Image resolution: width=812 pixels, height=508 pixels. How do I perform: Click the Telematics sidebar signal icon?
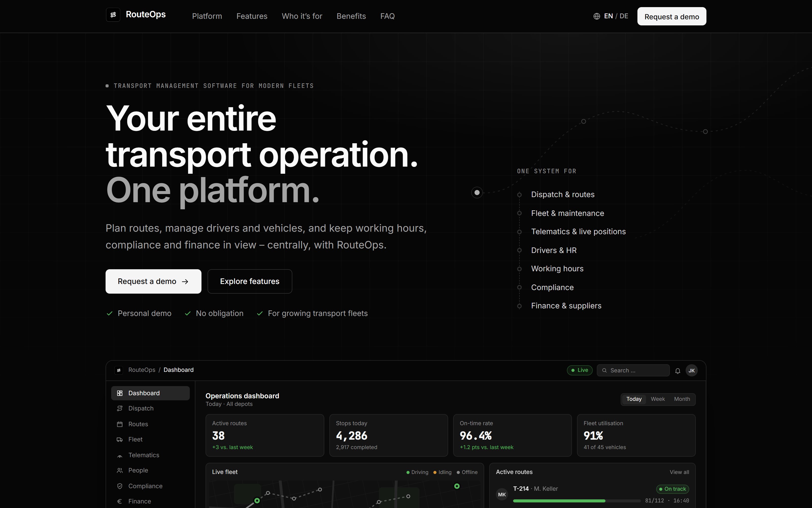(x=120, y=456)
